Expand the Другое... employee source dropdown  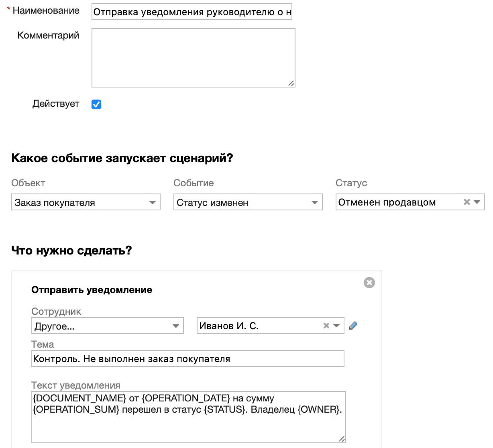(x=107, y=326)
